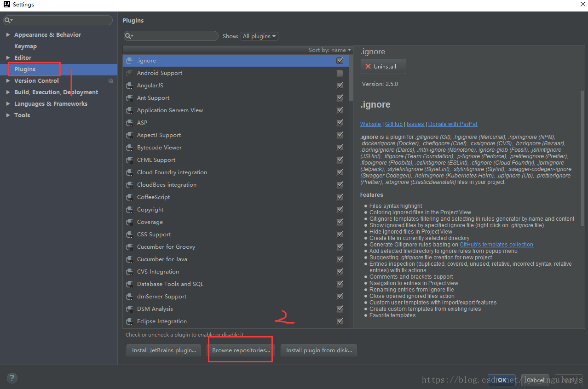The height and width of the screenshot is (389, 588).
Task: Click Install plugin from disk button
Action: tap(319, 350)
